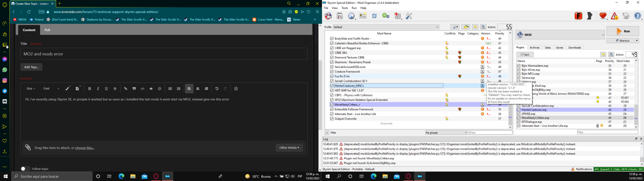
Task: Open the editor Font dropdown
Action: pos(51,89)
